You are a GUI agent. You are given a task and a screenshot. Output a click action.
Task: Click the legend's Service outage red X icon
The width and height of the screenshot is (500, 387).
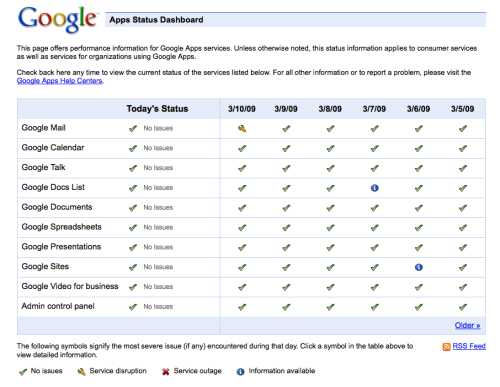[166, 372]
